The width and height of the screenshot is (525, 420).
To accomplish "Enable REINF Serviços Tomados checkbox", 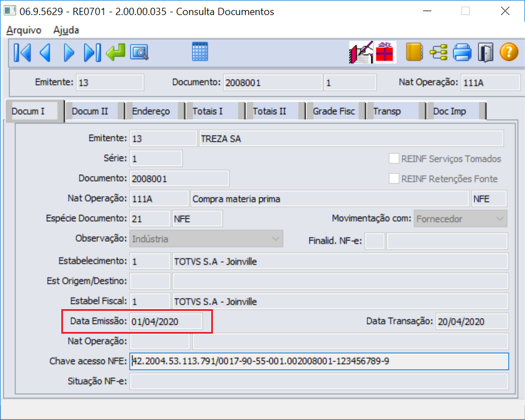I will (393, 158).
